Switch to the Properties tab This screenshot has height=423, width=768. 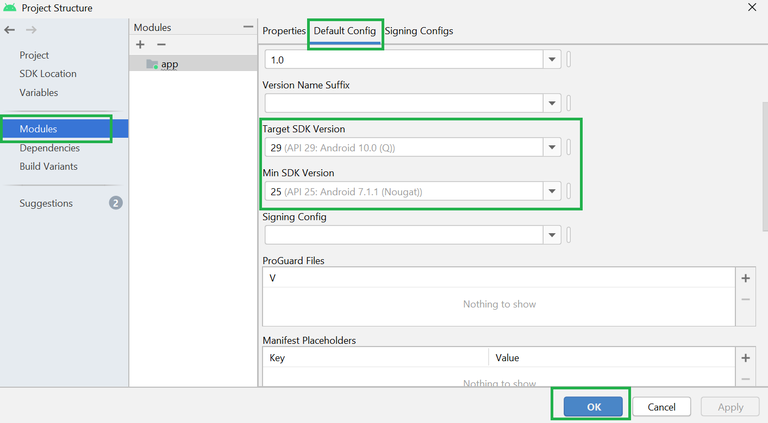pyautogui.click(x=284, y=31)
